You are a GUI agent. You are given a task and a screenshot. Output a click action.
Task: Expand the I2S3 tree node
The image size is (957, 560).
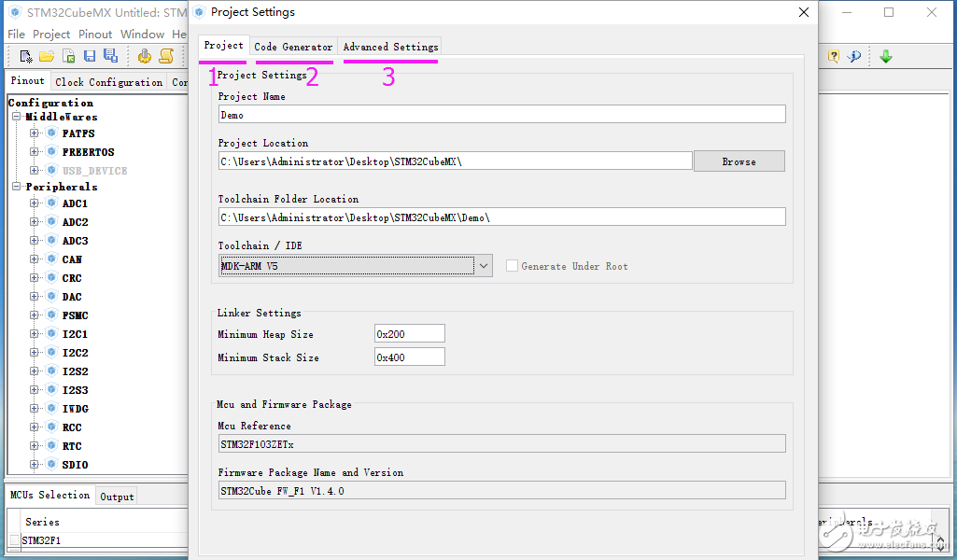(35, 390)
